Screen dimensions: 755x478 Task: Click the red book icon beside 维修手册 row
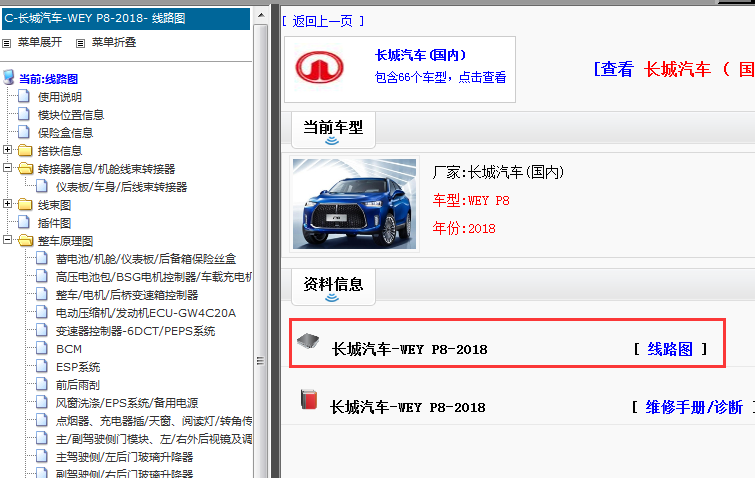(309, 400)
